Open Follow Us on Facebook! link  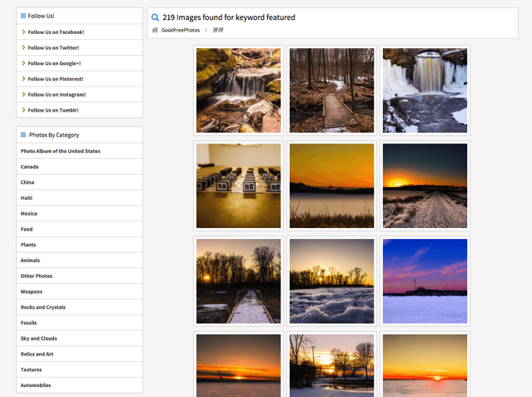coord(56,32)
